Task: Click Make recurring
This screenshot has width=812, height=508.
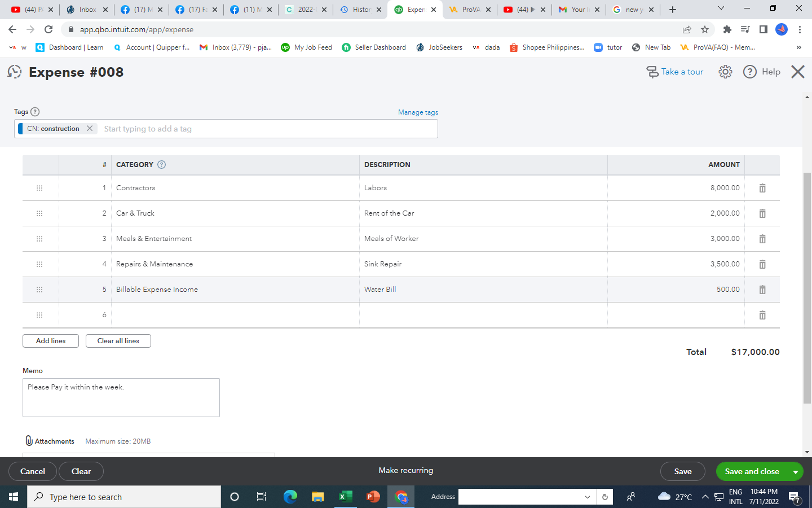Action: pyautogui.click(x=406, y=470)
